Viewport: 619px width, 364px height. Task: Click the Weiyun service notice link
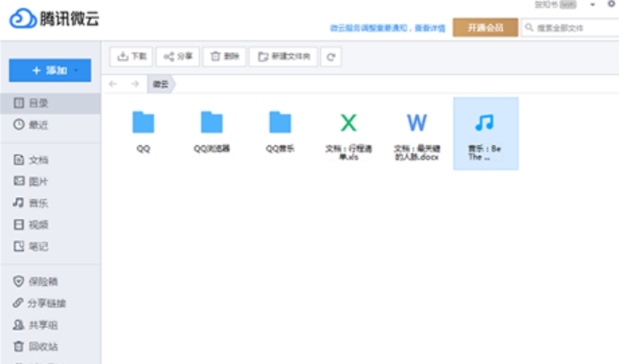(x=388, y=28)
